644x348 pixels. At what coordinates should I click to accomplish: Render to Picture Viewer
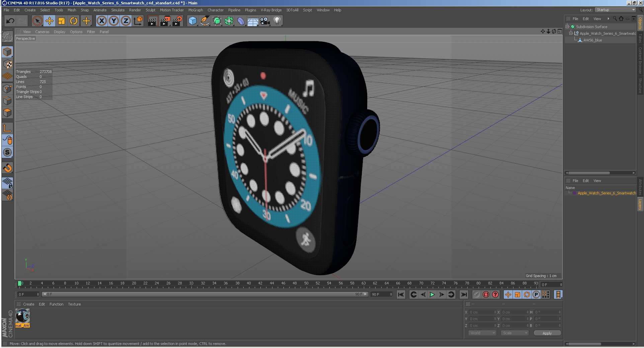pos(165,21)
